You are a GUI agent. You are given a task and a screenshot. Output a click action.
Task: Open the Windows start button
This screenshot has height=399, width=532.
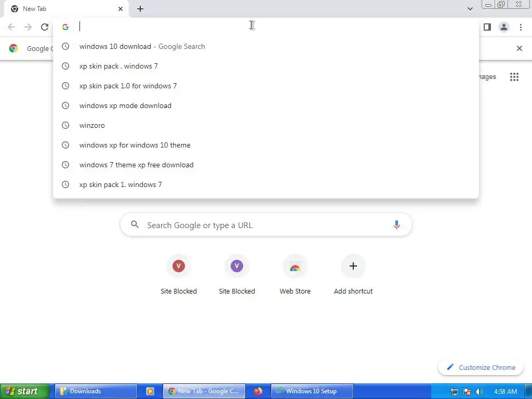point(24,391)
